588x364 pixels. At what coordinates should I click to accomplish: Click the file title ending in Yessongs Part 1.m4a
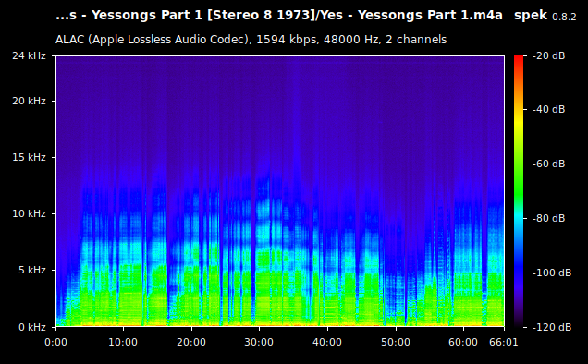click(279, 16)
